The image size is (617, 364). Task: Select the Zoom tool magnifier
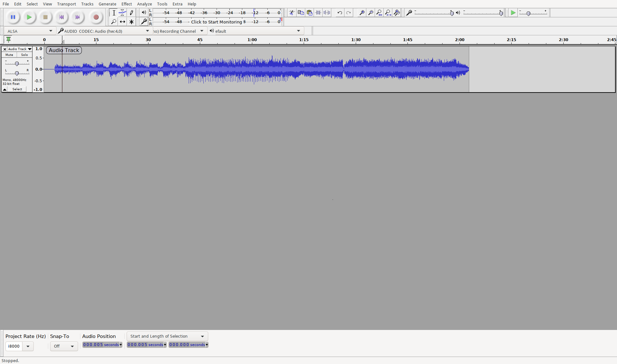click(114, 22)
